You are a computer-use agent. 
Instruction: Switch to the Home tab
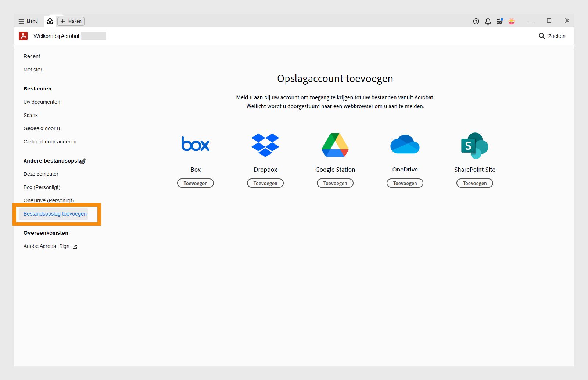[50, 21]
